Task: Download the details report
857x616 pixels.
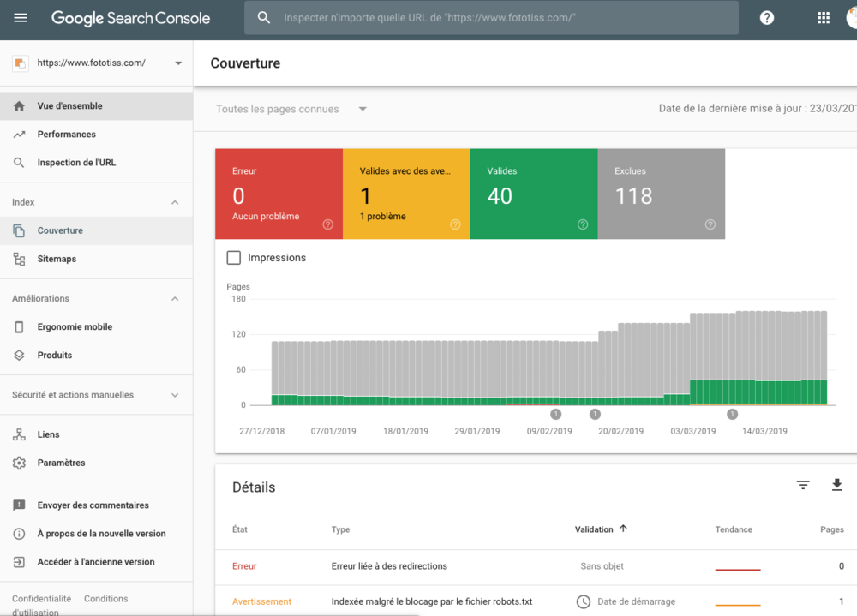Action: pos(837,486)
